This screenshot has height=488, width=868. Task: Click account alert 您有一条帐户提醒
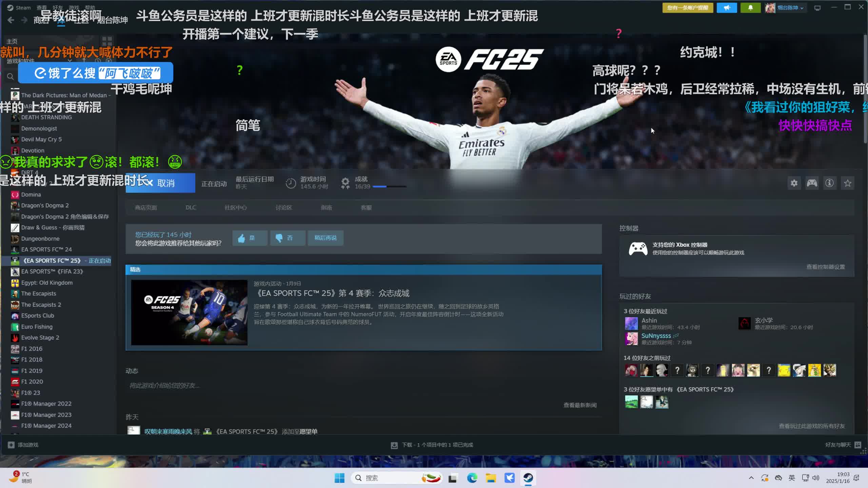click(688, 7)
